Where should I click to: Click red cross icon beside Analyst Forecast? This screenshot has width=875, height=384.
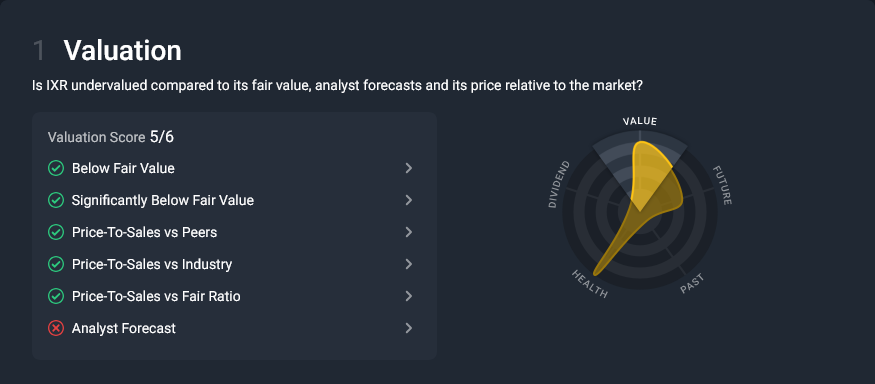pos(56,328)
